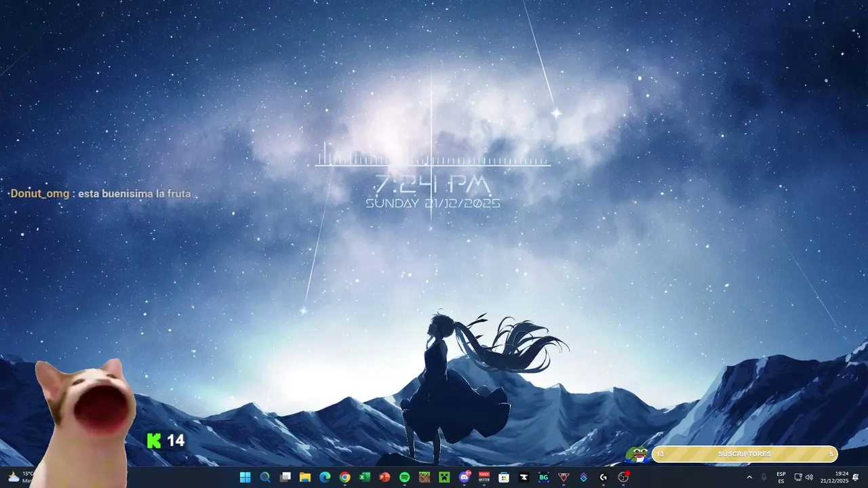Open the Minecraft creeper face icon
The width and height of the screenshot is (868, 488).
tap(444, 477)
